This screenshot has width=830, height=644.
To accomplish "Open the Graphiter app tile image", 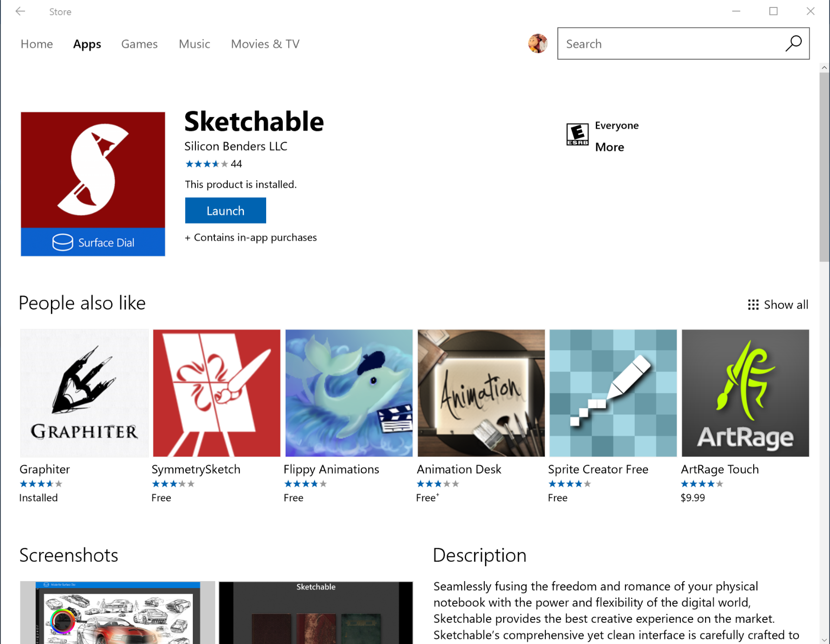I will (x=84, y=393).
